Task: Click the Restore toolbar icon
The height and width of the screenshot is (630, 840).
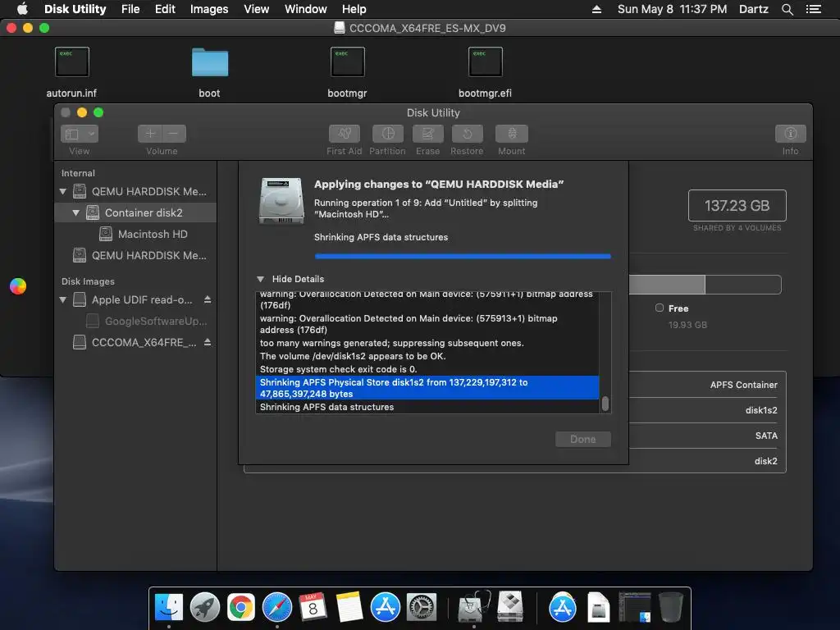Action: (x=467, y=134)
